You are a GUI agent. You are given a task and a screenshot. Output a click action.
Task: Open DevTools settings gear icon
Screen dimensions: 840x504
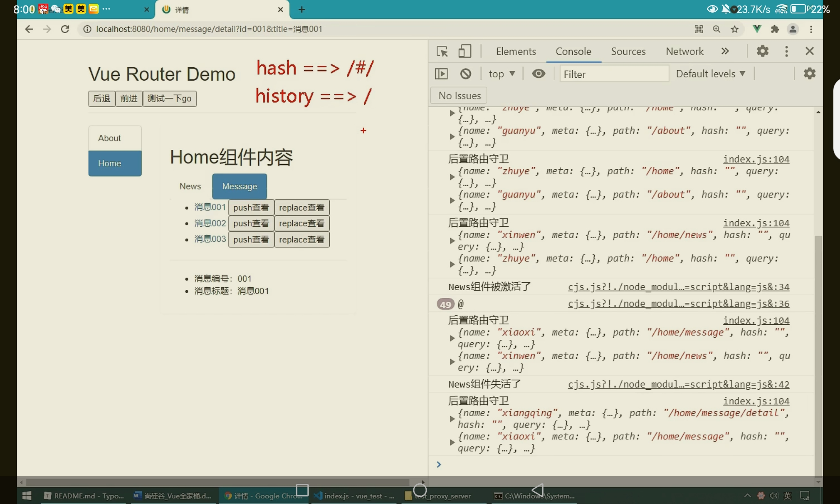[x=762, y=51]
